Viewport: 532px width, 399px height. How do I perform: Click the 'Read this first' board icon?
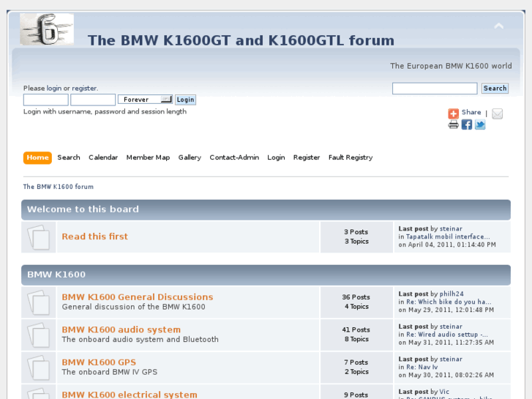point(38,237)
